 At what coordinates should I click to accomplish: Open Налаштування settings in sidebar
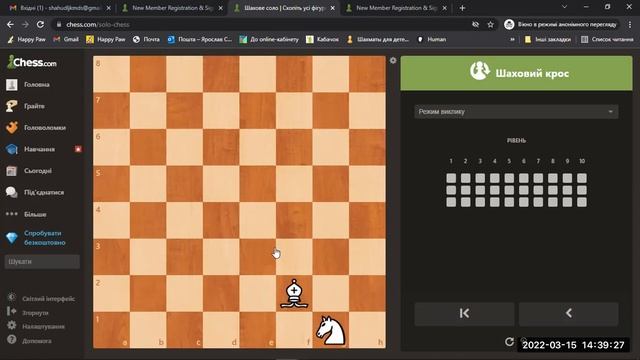point(36,327)
